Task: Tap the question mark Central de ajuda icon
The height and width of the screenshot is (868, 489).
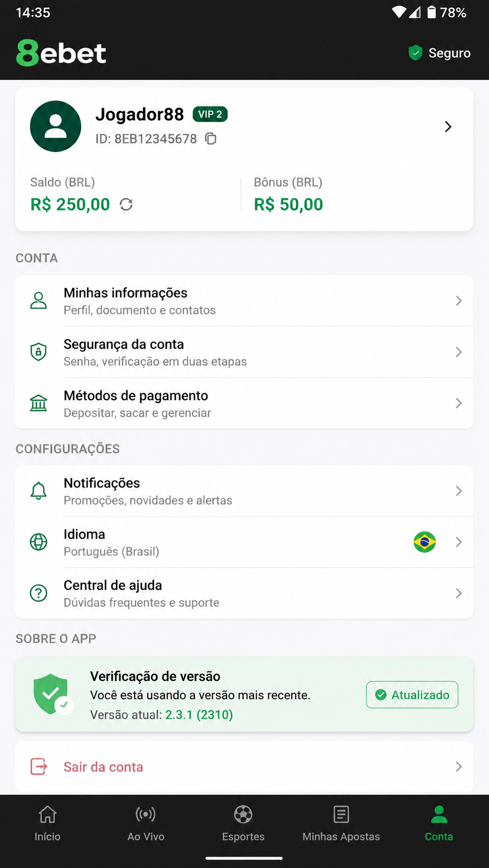Action: coord(38,593)
